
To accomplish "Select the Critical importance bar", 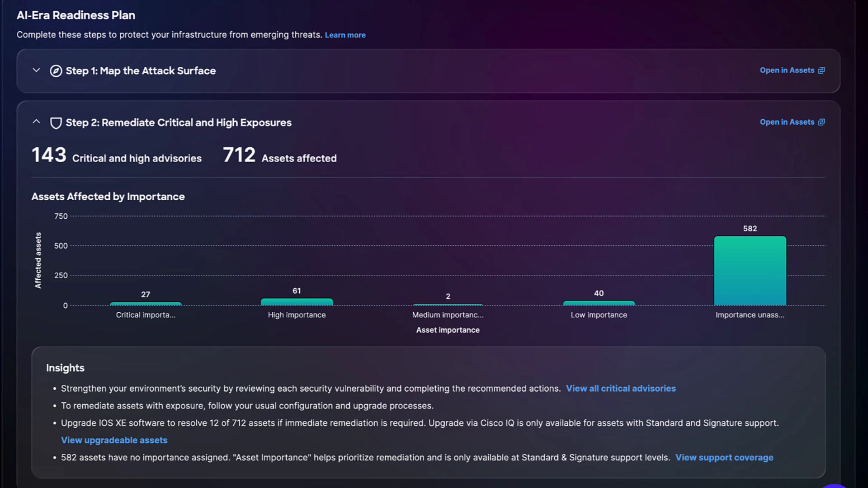I will coord(146,304).
